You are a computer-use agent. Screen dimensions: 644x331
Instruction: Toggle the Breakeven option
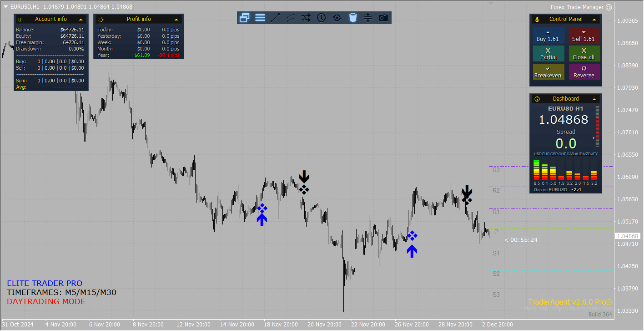[548, 72]
